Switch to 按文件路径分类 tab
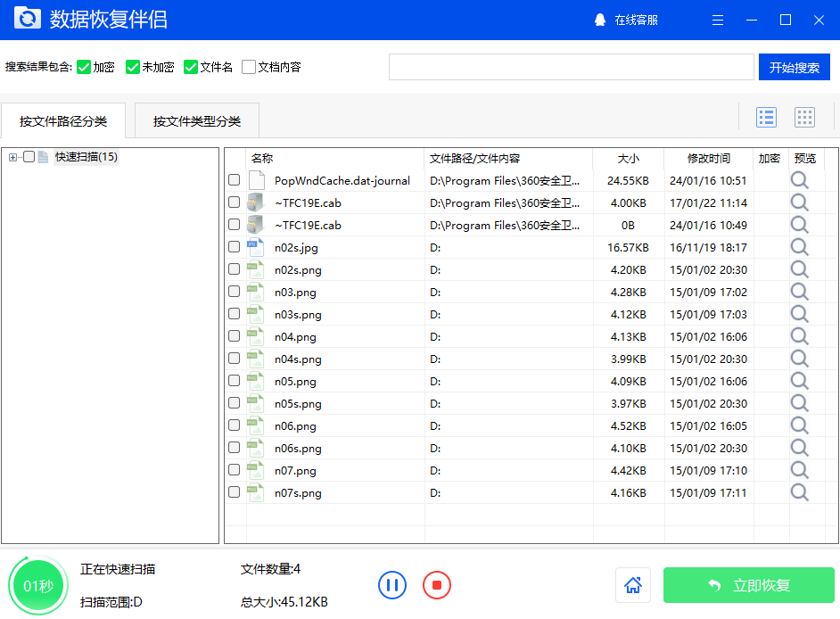 tap(63, 120)
